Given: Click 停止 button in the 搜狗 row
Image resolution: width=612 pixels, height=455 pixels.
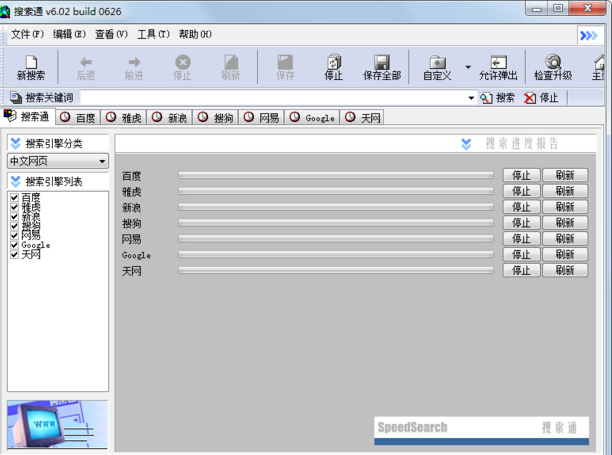Looking at the screenshot, I should tap(521, 223).
